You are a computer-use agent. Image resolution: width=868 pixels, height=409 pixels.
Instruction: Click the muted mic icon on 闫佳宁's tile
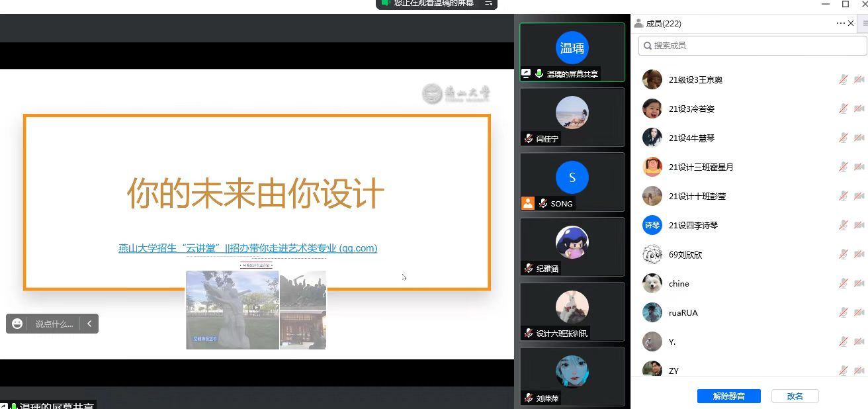pos(529,139)
